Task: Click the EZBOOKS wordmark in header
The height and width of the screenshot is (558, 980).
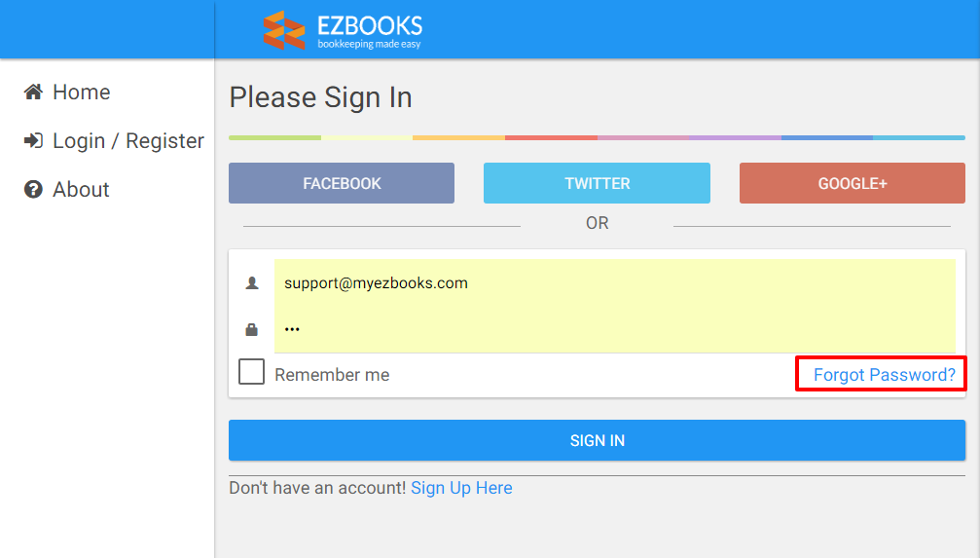Action: point(370,26)
